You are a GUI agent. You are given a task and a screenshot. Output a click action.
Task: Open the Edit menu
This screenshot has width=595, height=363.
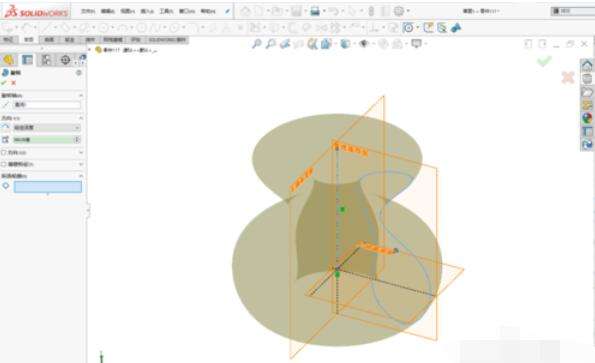[108, 11]
